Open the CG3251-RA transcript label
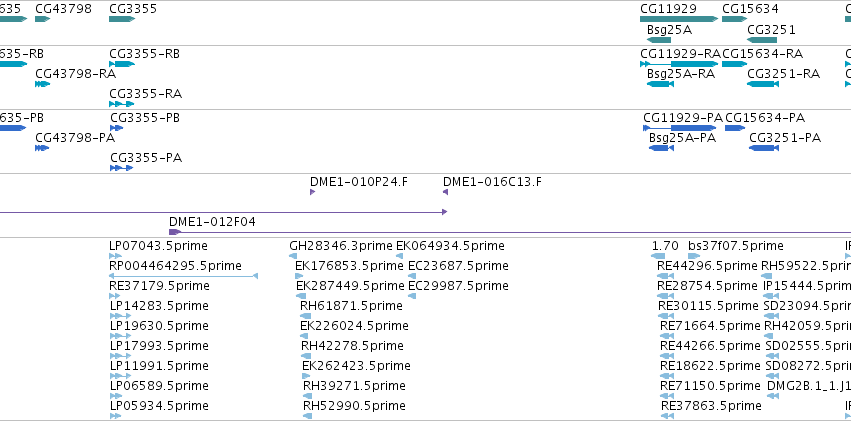The width and height of the screenshot is (851, 421). click(783, 74)
